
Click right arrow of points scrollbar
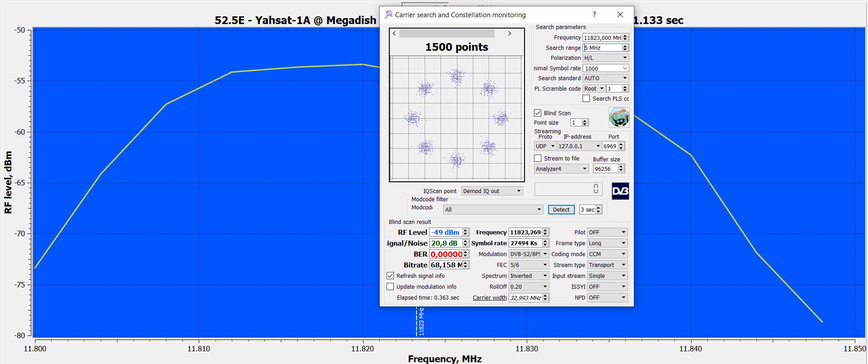coord(510,33)
